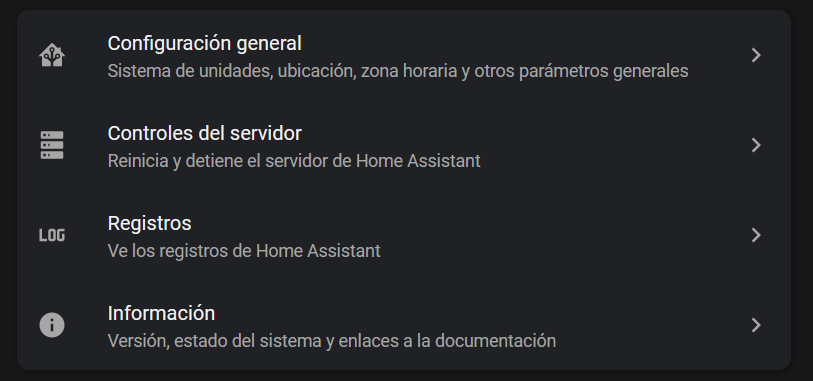Click the LOG icon beside Registros

52,235
